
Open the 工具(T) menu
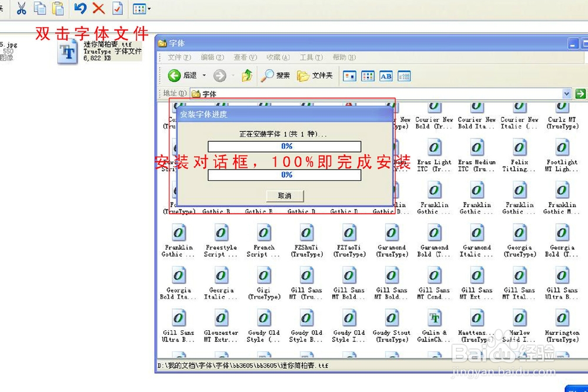pos(312,57)
